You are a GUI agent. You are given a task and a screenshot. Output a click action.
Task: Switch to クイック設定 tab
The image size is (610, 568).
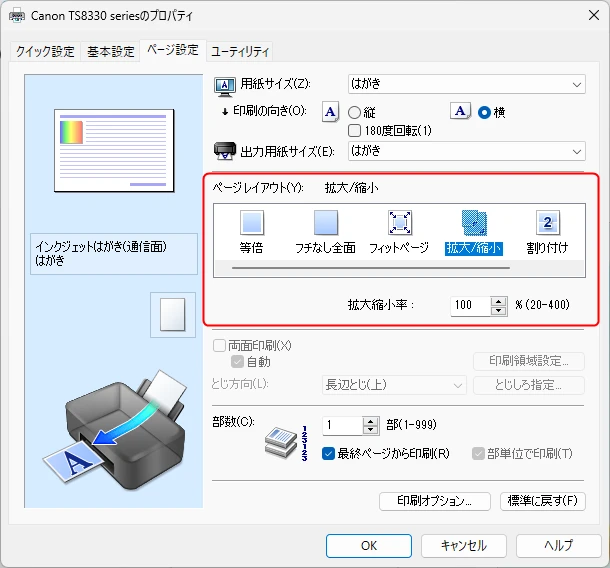tap(45, 52)
